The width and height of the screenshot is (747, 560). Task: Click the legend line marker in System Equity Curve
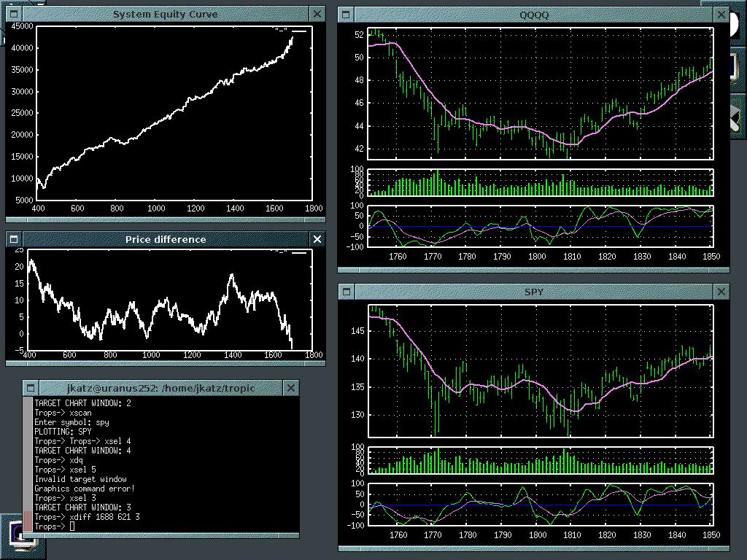[x=299, y=31]
